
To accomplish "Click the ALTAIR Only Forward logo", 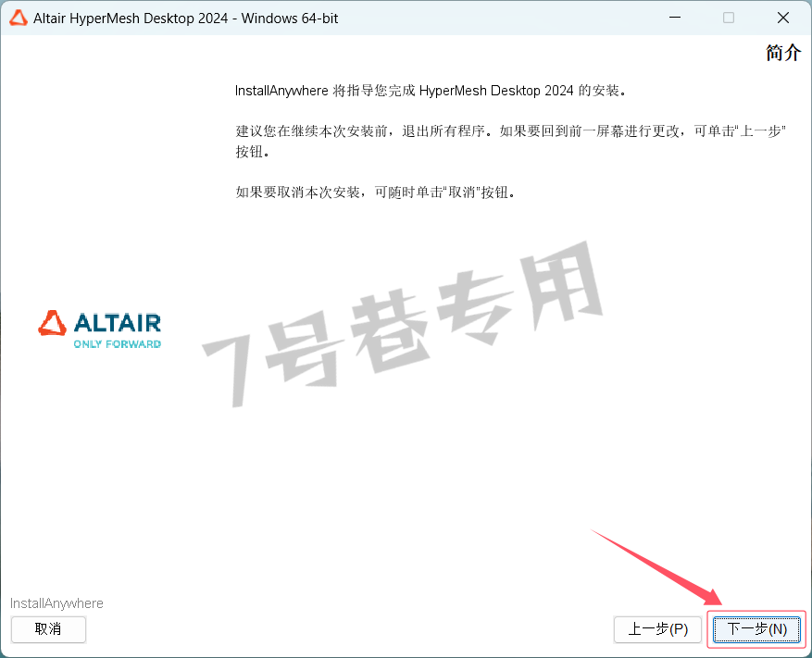I will 99,329.
